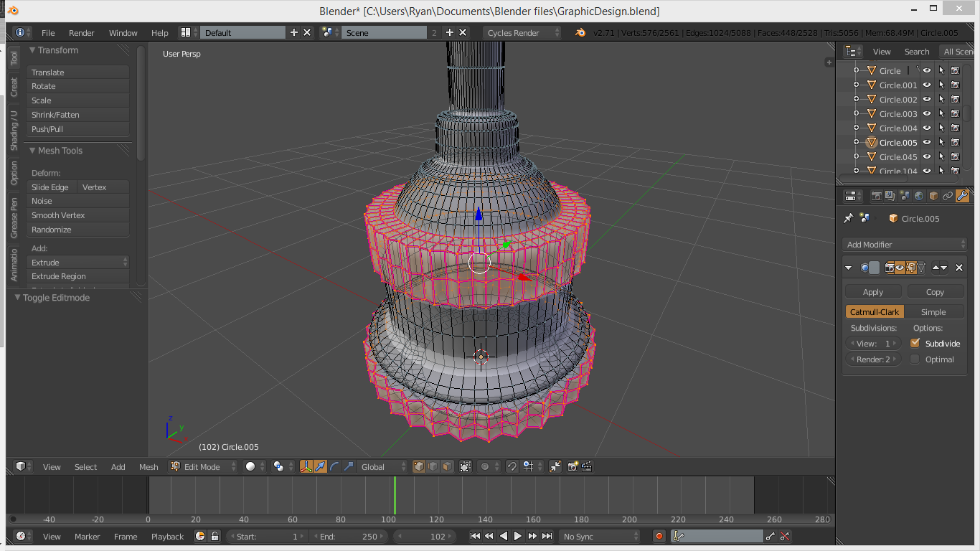Collapse the Mesh Tools panel

pyautogui.click(x=32, y=151)
